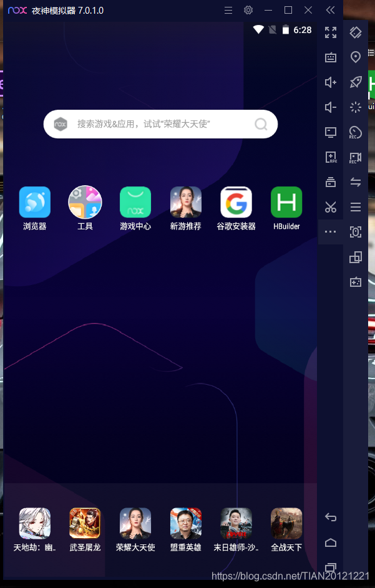
Task: Maximize the Nox emulator window
Action: [x=288, y=10]
